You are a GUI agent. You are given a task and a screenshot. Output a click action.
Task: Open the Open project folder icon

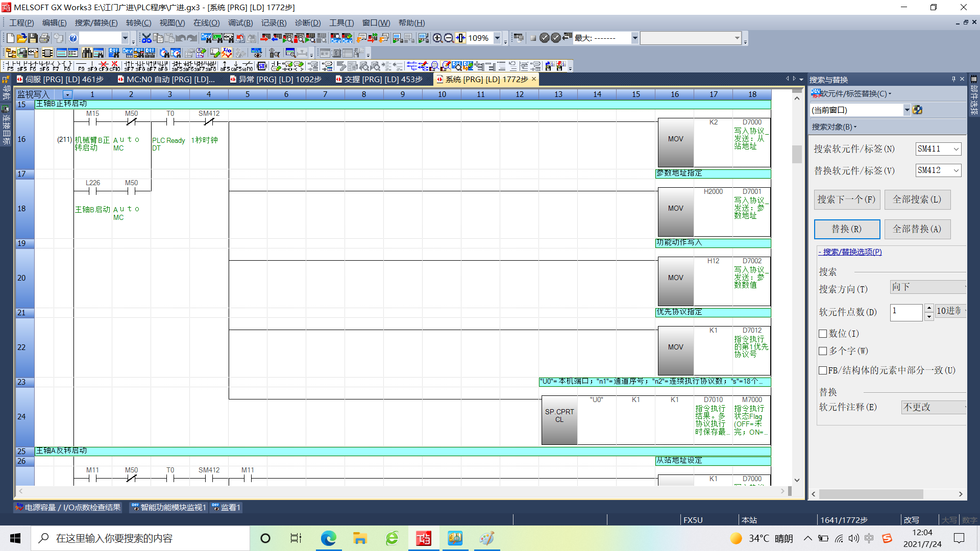pos(21,38)
